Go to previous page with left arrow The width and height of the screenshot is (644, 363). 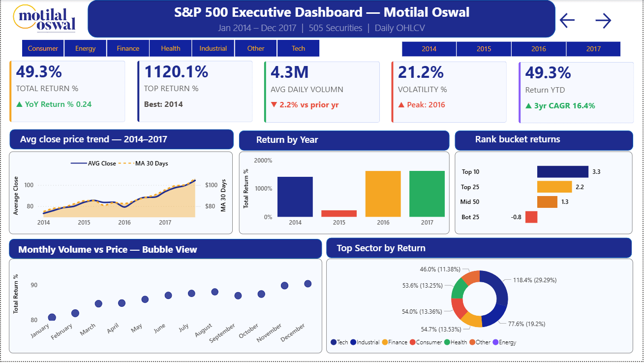(x=567, y=20)
